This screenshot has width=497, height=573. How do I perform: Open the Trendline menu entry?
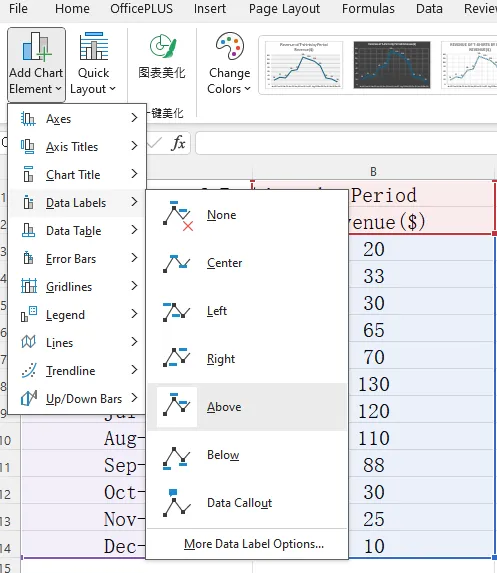click(77, 371)
